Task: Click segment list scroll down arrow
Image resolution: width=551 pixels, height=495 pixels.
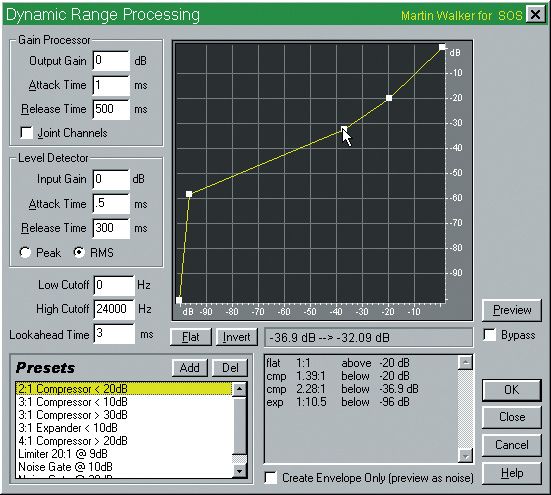Action: (465, 456)
